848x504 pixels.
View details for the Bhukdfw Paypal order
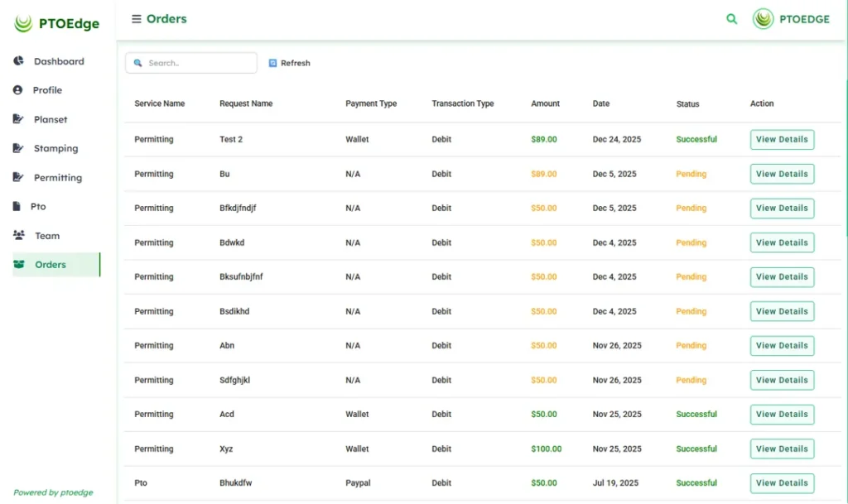tap(782, 482)
